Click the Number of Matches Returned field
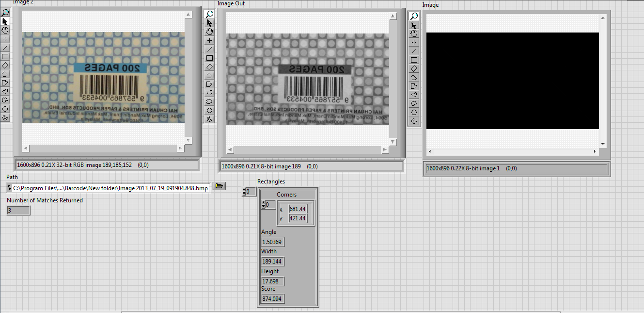This screenshot has width=644, height=313. (18, 211)
